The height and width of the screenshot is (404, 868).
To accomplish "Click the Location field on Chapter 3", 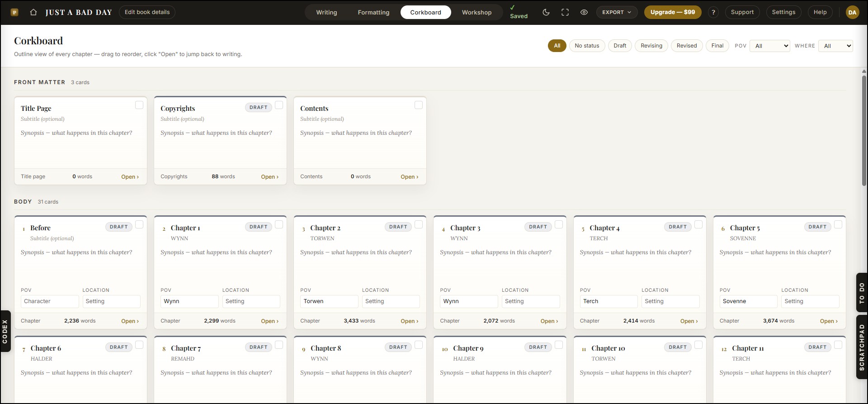I will tap(531, 301).
